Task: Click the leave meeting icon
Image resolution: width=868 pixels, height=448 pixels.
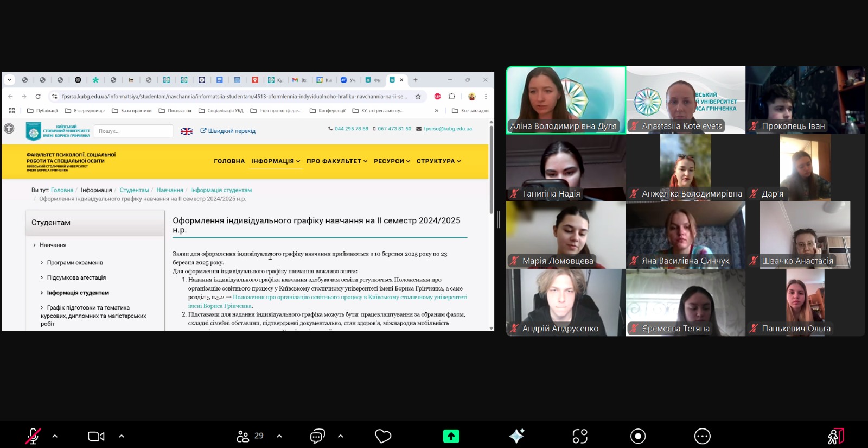Action: (x=835, y=436)
